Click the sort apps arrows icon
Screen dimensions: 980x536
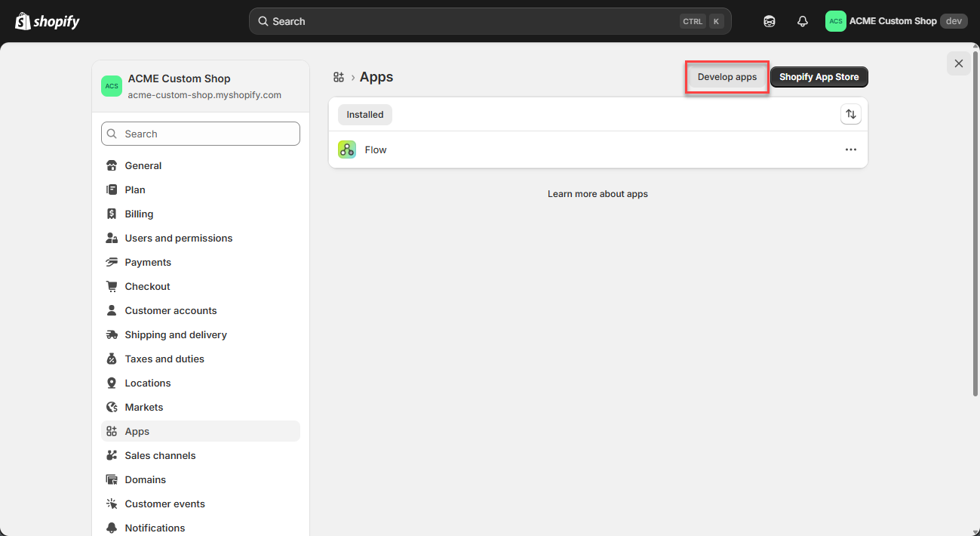pyautogui.click(x=851, y=114)
